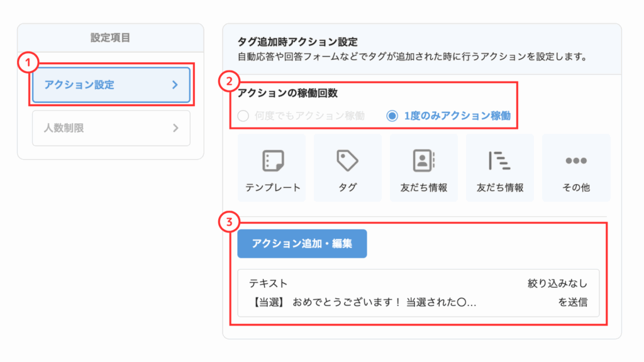This screenshot has width=644, height=362.
Task: Click the テンプレート label tile
Action: coord(272,168)
